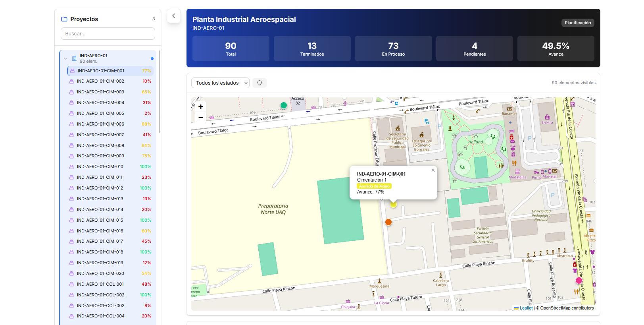Click the En Proceso stat card
The image size is (644, 325).
pos(393,49)
